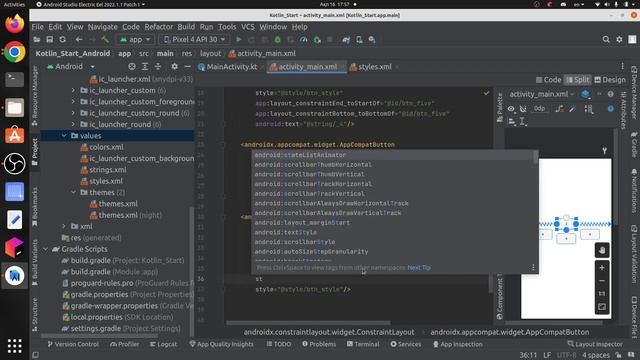Image resolution: width=640 pixels, height=360 pixels.
Task: Open OBS Studio from the dock
Action: coord(15,164)
